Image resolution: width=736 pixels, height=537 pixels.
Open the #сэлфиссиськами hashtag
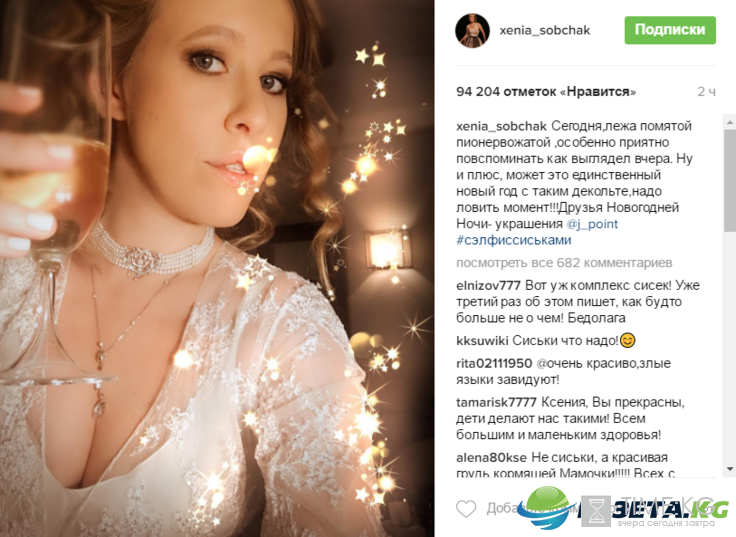[x=514, y=240]
